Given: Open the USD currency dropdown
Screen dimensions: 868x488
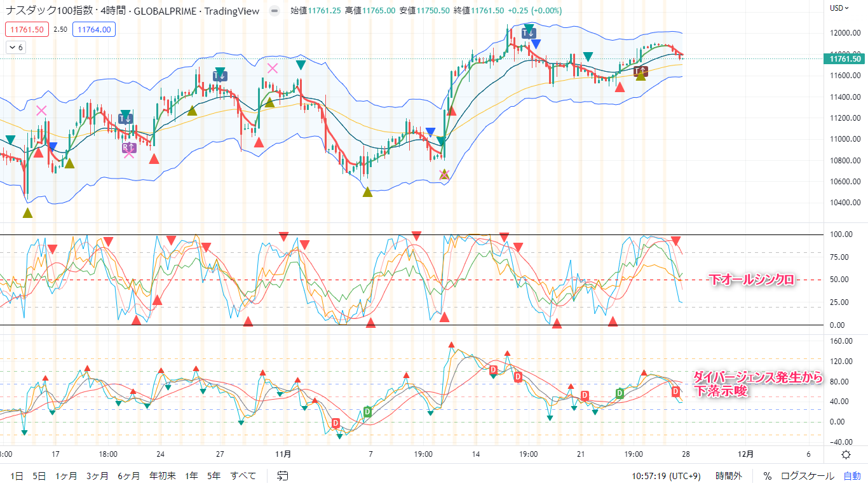Looking at the screenshot, I should tap(839, 8).
